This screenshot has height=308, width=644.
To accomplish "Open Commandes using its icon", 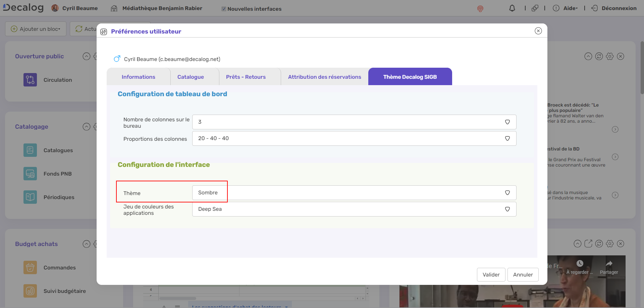I will (x=30, y=267).
